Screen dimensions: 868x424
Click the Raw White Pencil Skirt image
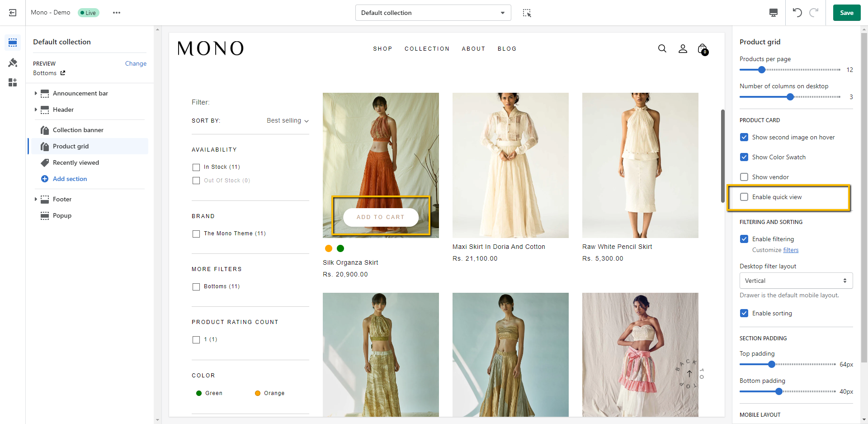pyautogui.click(x=640, y=165)
